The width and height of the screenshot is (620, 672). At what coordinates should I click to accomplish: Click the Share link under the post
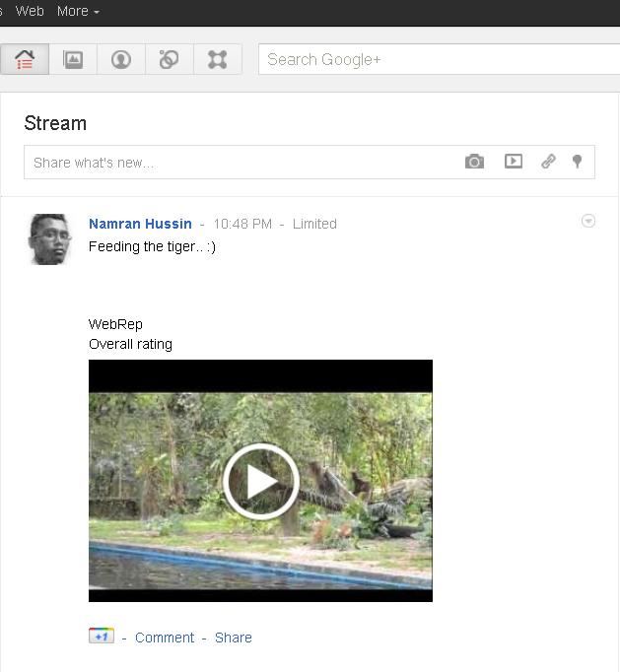pyautogui.click(x=234, y=638)
